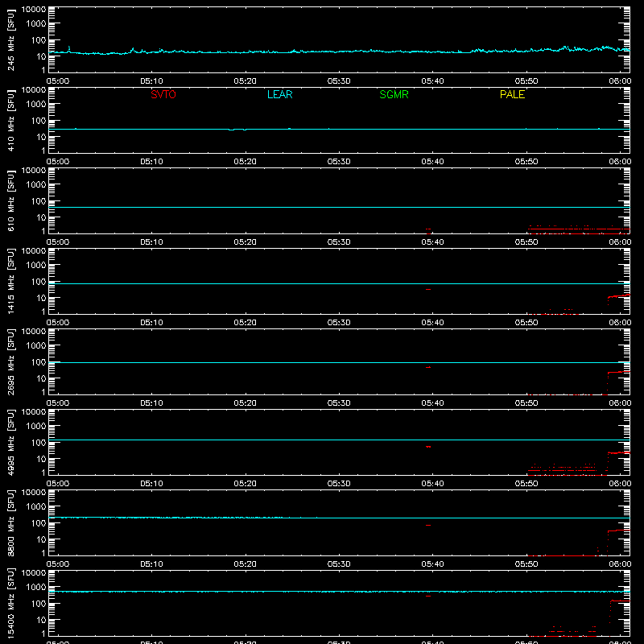
Task: Click the 05:50 tick label of 4995 MHz panel
Action: [x=526, y=484]
